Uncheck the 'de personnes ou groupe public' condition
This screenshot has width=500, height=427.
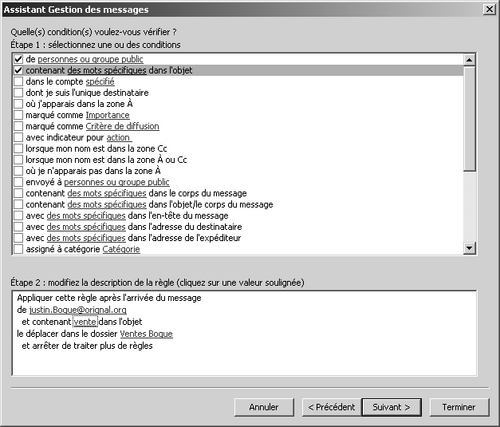coord(18,59)
